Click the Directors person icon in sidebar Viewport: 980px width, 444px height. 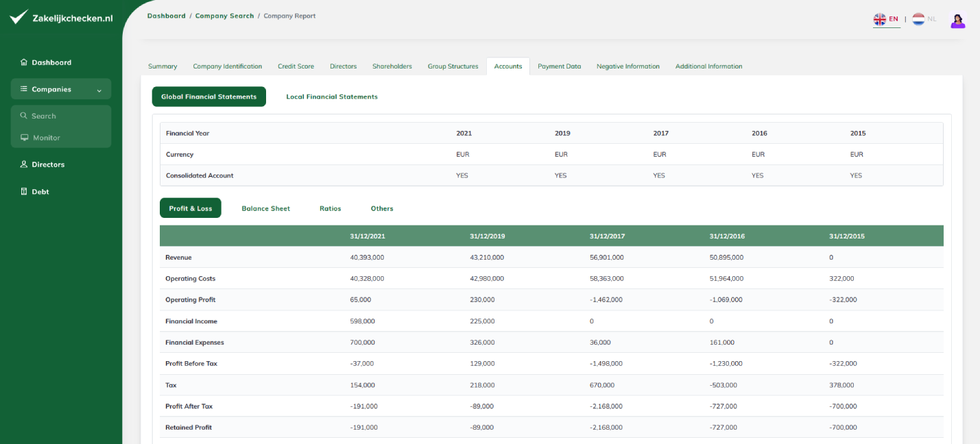pyautogui.click(x=24, y=164)
